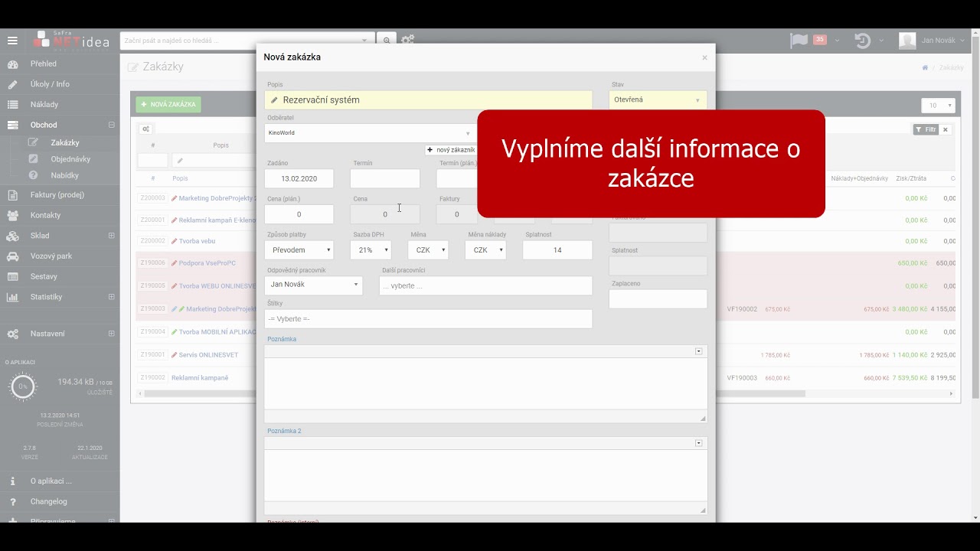Click the Zaplaceno field in the dialog
The width and height of the screenshot is (980, 551).
(658, 298)
